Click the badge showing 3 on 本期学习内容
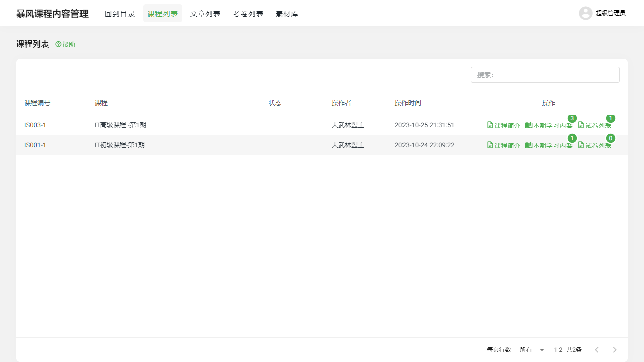 click(x=572, y=119)
